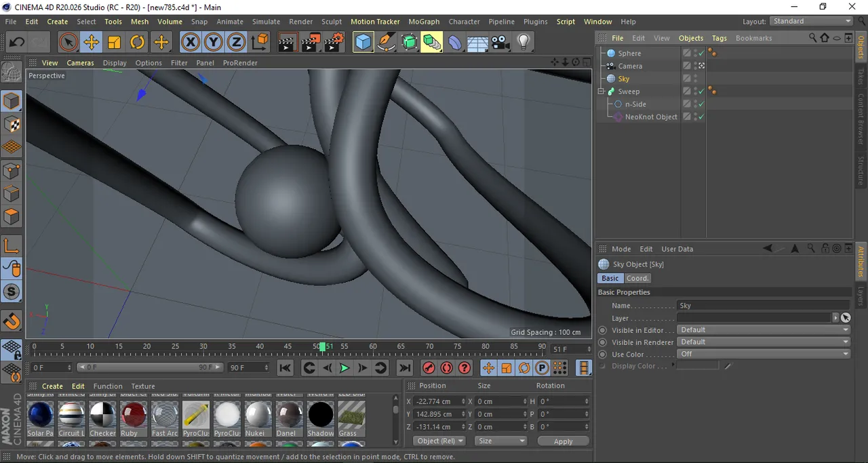The width and height of the screenshot is (868, 463).
Task: Toggle Rotation keyframe recording icon
Action: click(524, 368)
